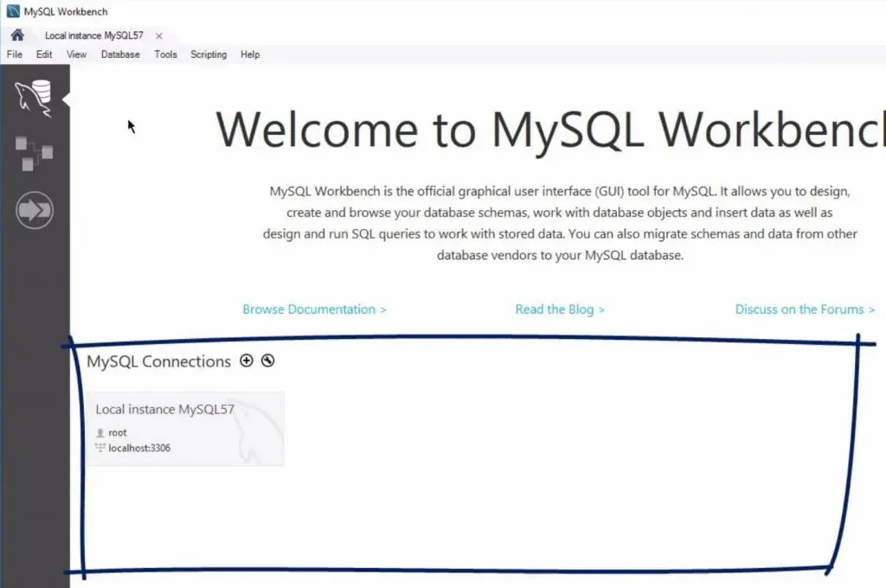Open the Database menu

pos(120,54)
